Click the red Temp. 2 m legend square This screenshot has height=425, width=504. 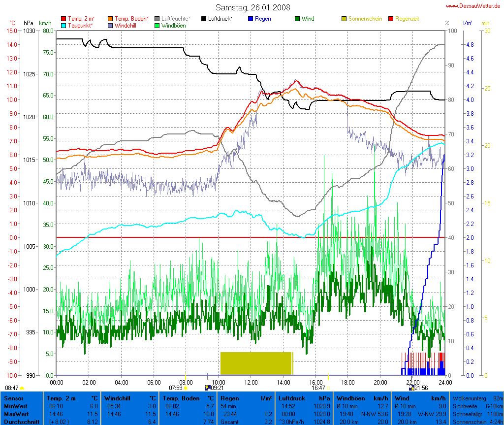(x=63, y=19)
